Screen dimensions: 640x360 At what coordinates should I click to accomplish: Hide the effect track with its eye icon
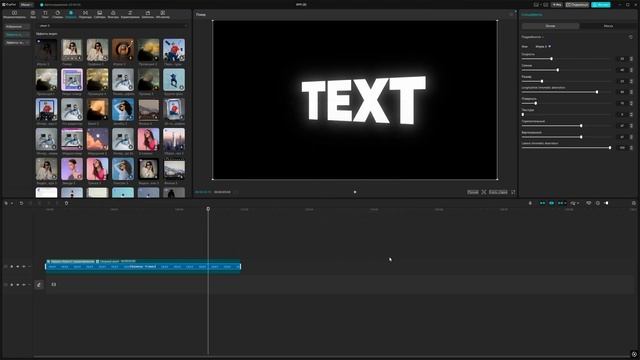coord(18,267)
